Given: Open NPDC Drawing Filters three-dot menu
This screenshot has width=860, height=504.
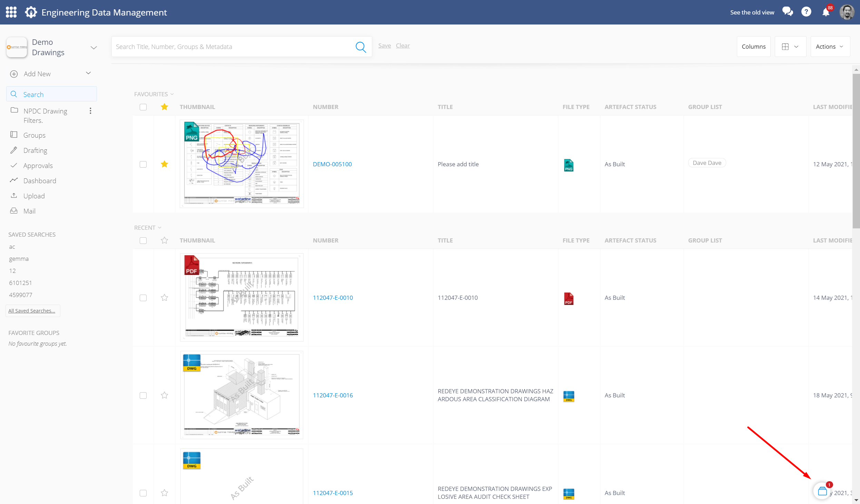Looking at the screenshot, I should pyautogui.click(x=90, y=111).
